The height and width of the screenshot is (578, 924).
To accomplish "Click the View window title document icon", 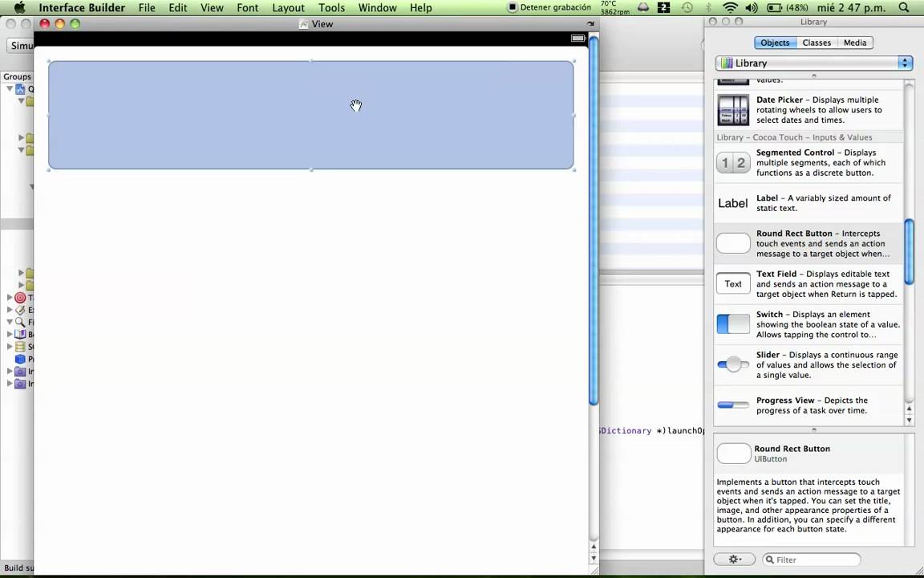I will [303, 23].
